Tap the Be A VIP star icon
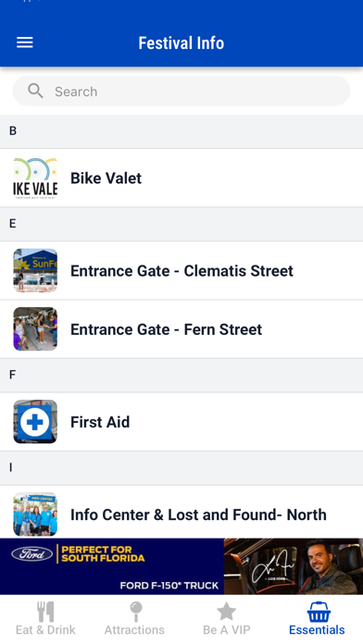 pyautogui.click(x=227, y=611)
